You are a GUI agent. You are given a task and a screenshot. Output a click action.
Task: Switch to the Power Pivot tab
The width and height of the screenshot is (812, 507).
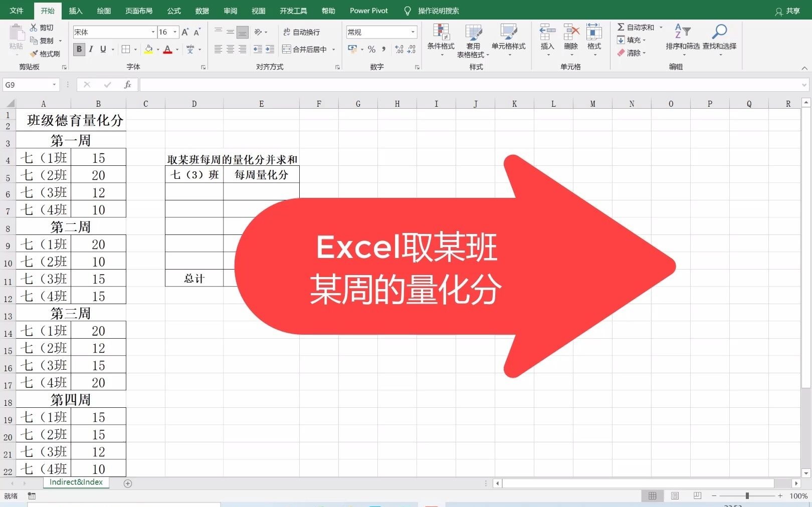coord(369,11)
